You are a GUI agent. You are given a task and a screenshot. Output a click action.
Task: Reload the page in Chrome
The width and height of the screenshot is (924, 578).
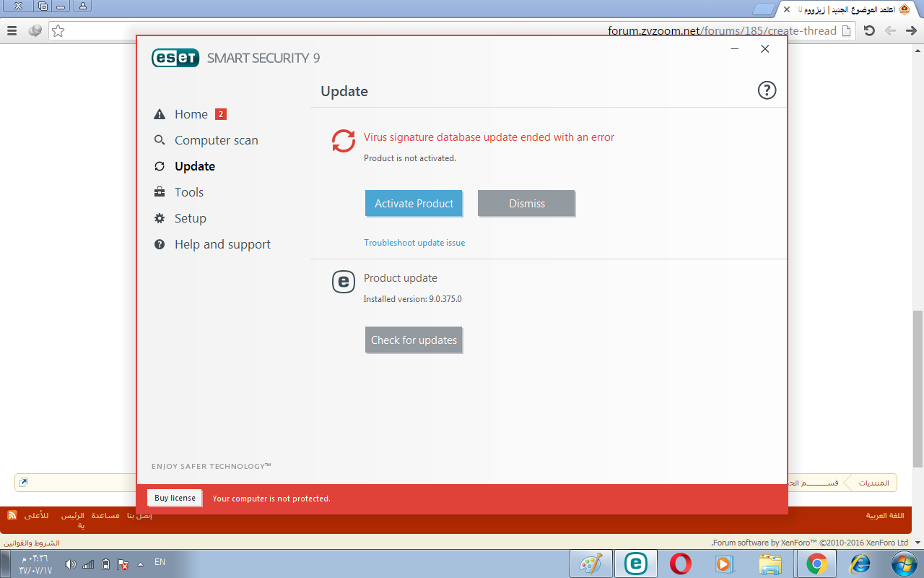coord(869,31)
